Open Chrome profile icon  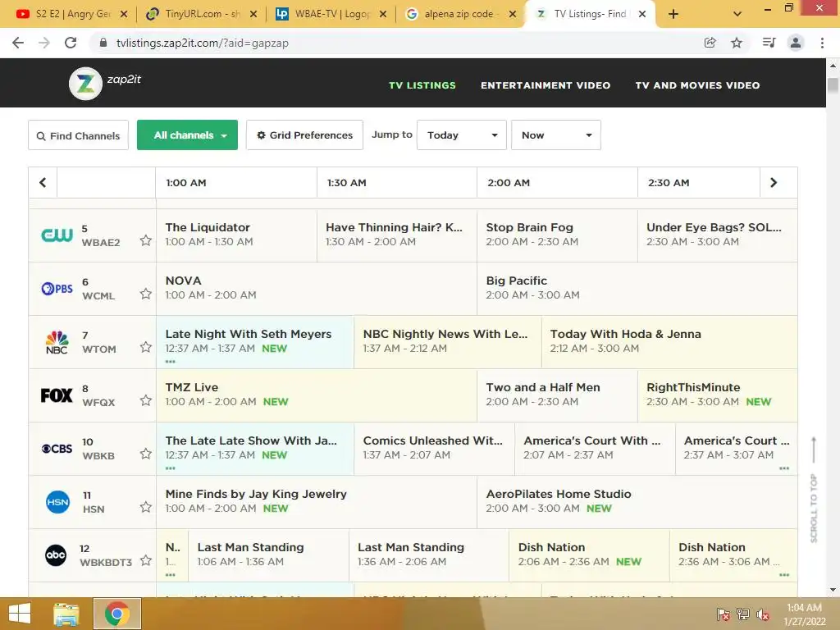(796, 43)
